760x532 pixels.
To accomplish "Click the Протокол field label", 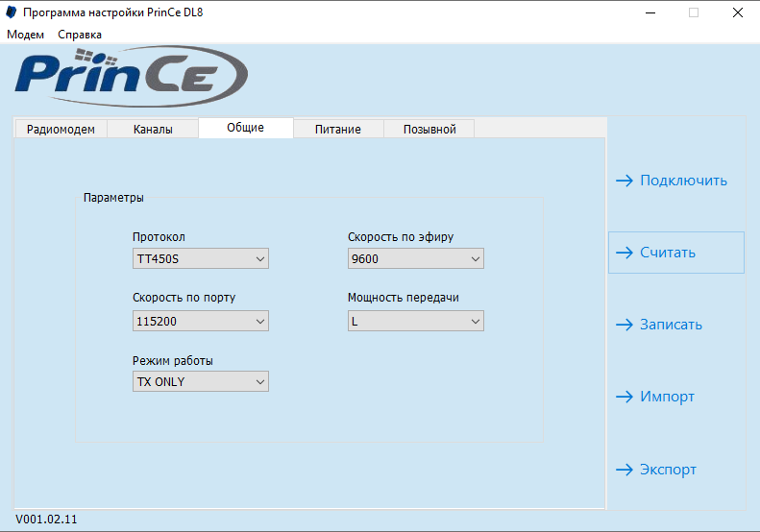I will (x=159, y=237).
